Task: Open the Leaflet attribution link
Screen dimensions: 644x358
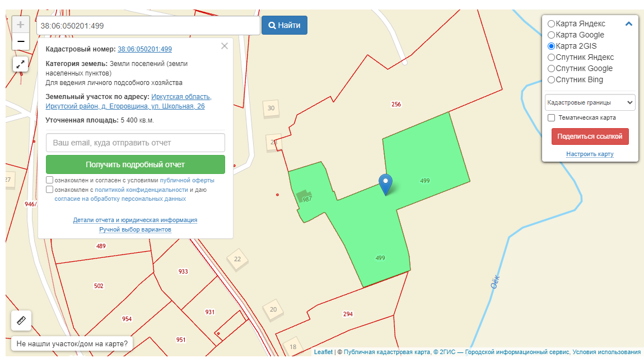Action: [x=323, y=352]
